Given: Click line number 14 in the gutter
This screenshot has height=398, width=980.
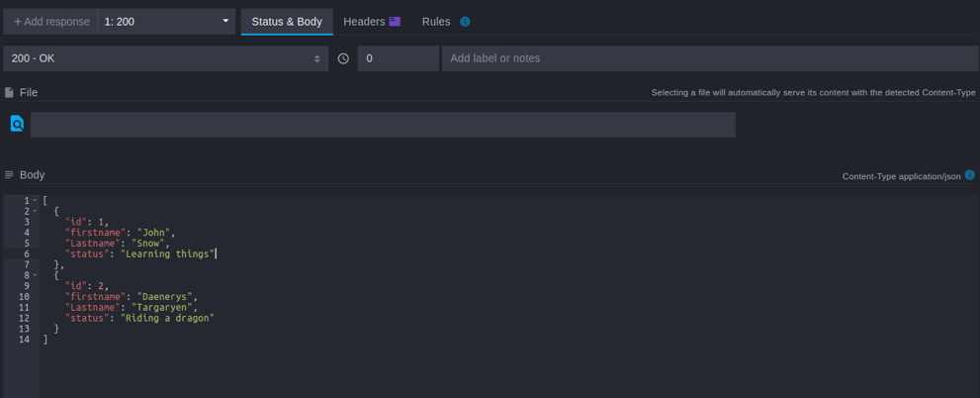Looking at the screenshot, I should [x=25, y=340].
